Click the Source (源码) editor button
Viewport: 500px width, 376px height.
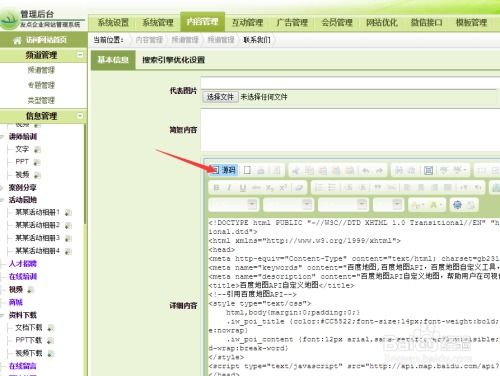click(x=223, y=170)
